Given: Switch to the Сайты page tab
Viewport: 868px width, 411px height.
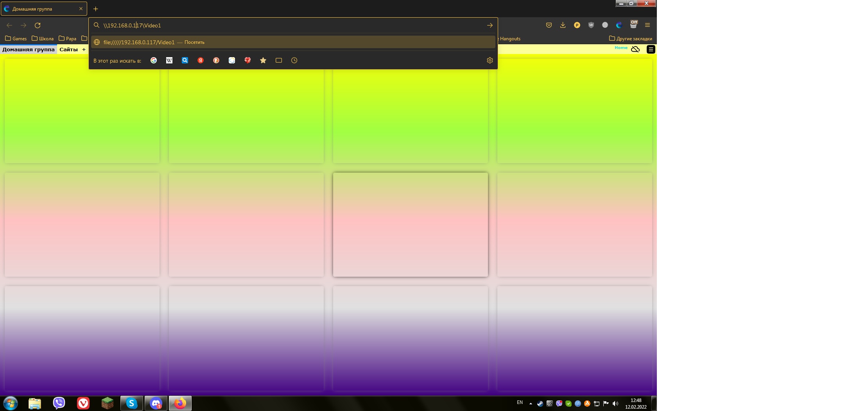Looking at the screenshot, I should 68,49.
